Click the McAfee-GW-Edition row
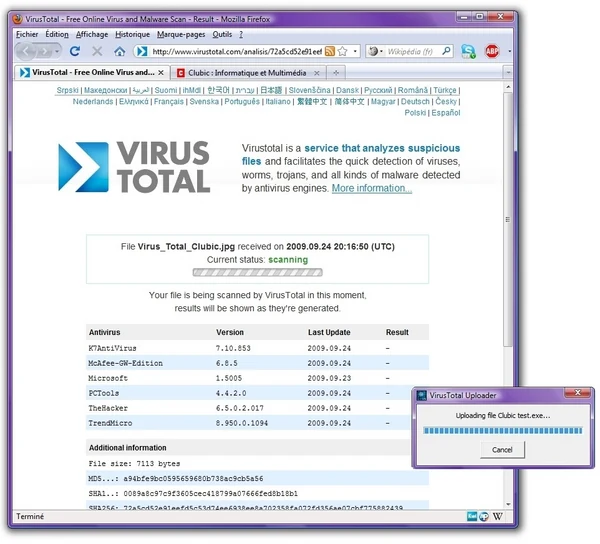This screenshot has height=544, width=600. [257, 363]
